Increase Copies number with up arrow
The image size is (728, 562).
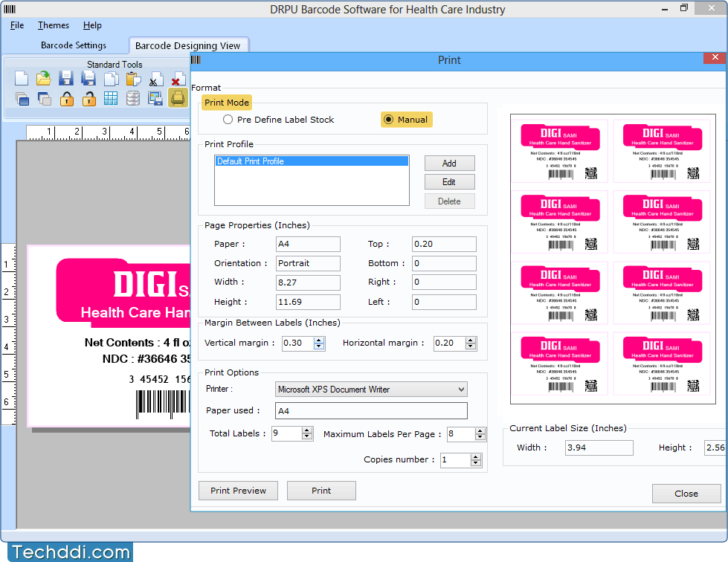(x=475, y=456)
